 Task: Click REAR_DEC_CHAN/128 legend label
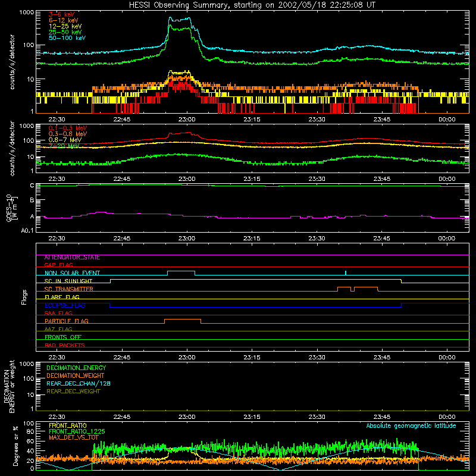click(x=79, y=384)
